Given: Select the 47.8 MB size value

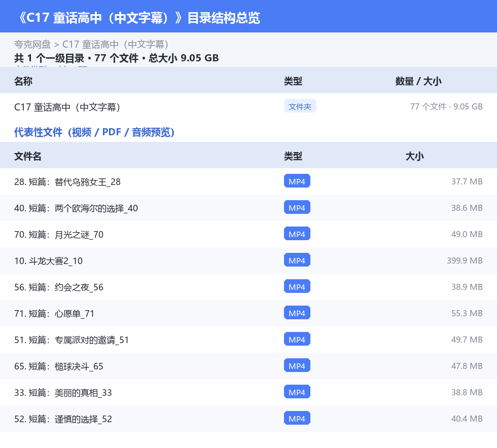Looking at the screenshot, I should (467, 365).
